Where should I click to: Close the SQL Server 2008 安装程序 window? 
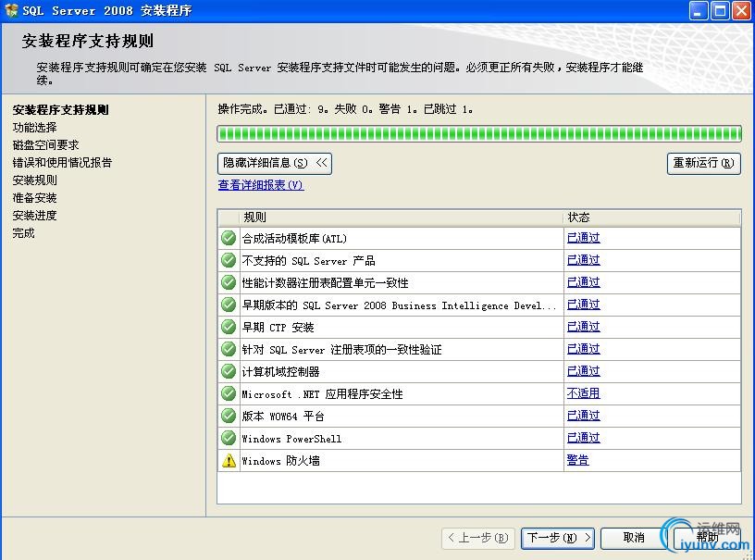point(741,10)
